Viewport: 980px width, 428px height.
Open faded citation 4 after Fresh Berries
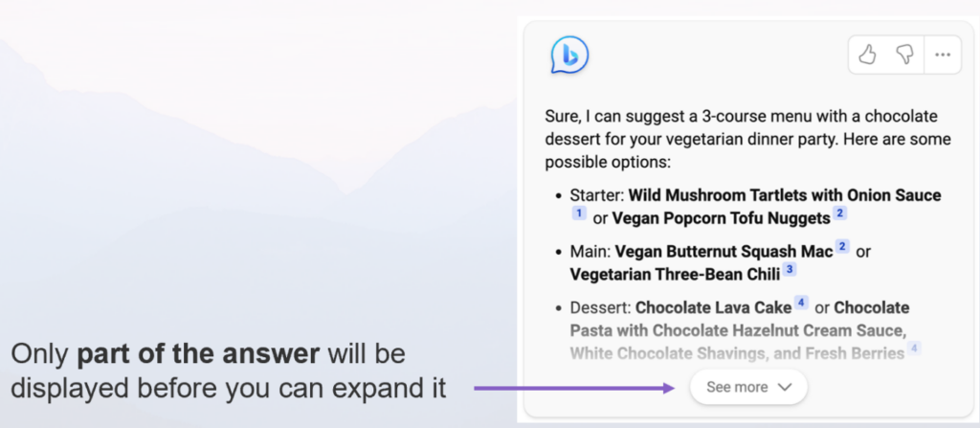coord(914,349)
